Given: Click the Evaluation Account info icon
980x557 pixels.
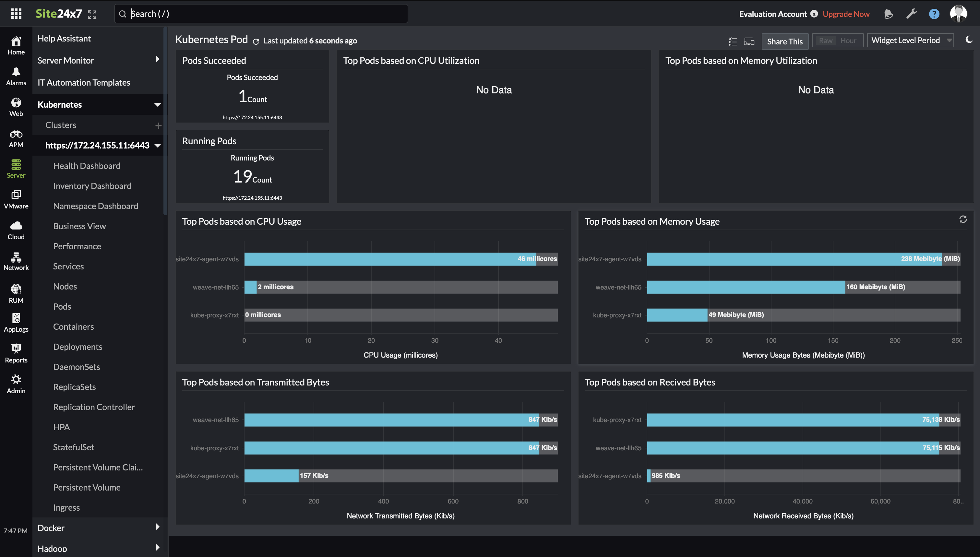Looking at the screenshot, I should [814, 14].
